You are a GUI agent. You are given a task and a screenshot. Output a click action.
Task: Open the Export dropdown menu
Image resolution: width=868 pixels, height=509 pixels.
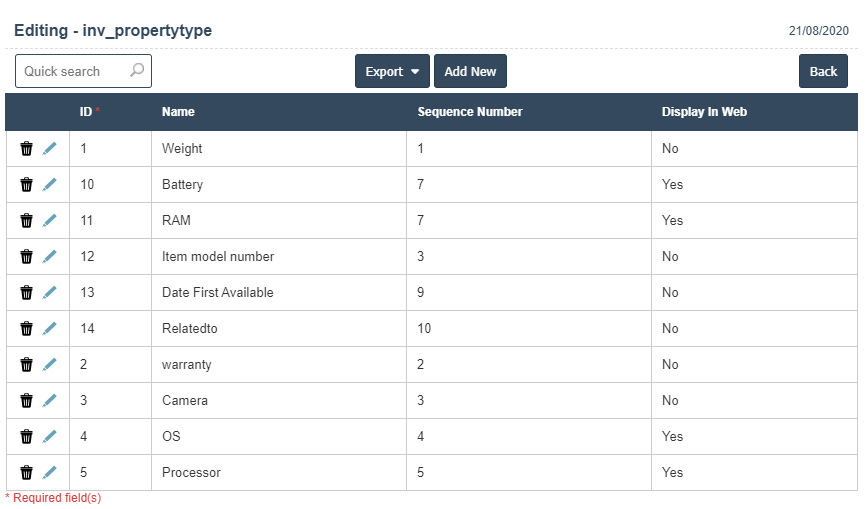coord(392,72)
